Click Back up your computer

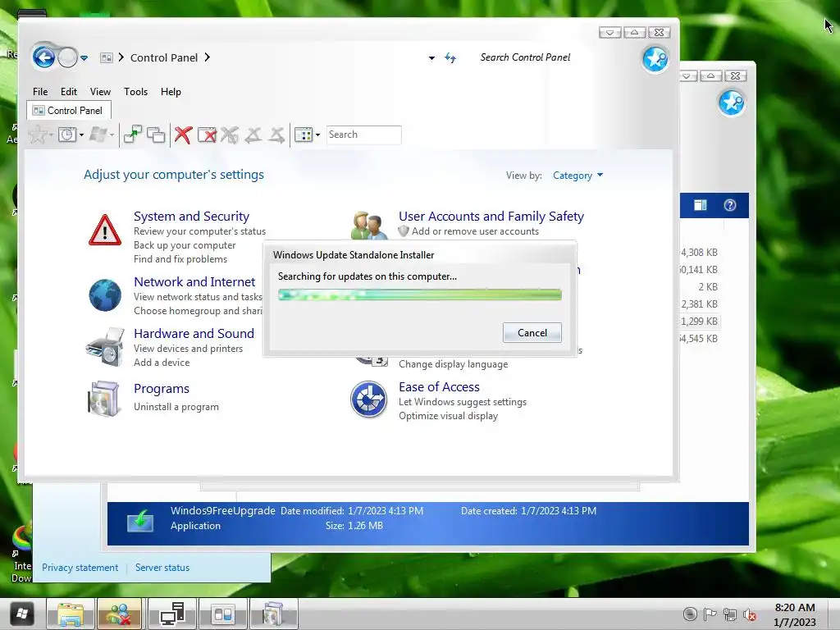(185, 244)
